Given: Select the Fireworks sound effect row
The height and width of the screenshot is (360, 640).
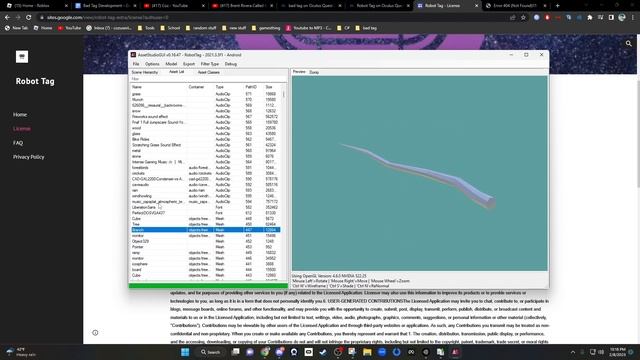Looking at the screenshot, I should (206, 117).
